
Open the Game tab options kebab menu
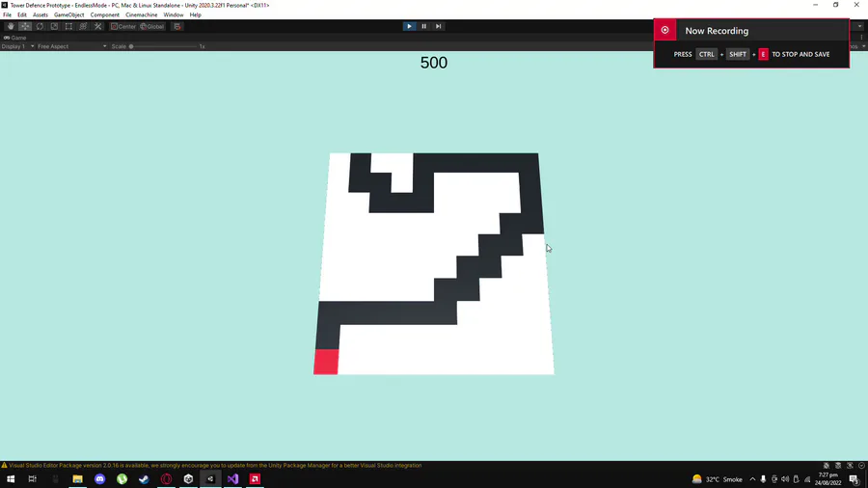[x=861, y=38]
